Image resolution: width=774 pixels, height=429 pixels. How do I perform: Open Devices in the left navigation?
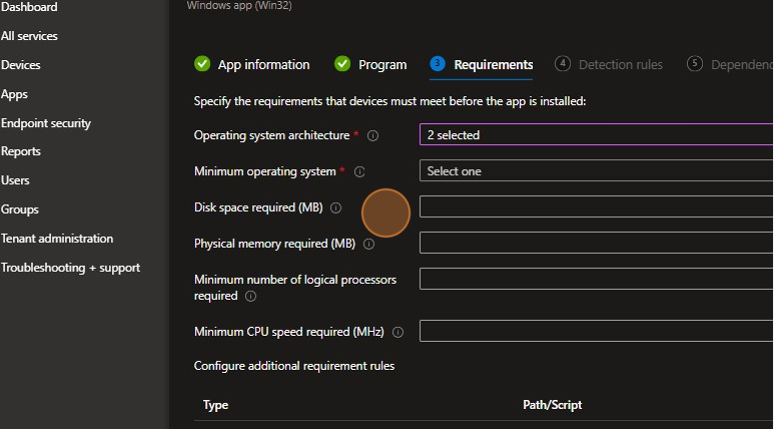tap(21, 65)
